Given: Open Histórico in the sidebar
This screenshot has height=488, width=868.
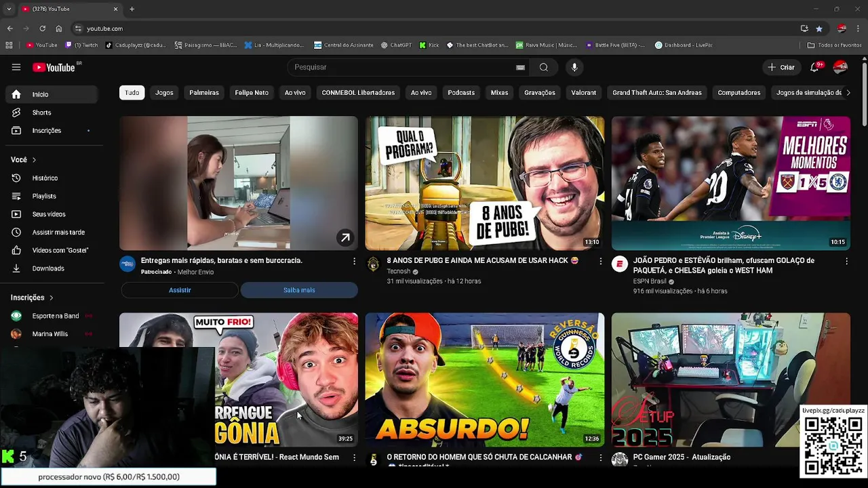Looking at the screenshot, I should (x=52, y=178).
